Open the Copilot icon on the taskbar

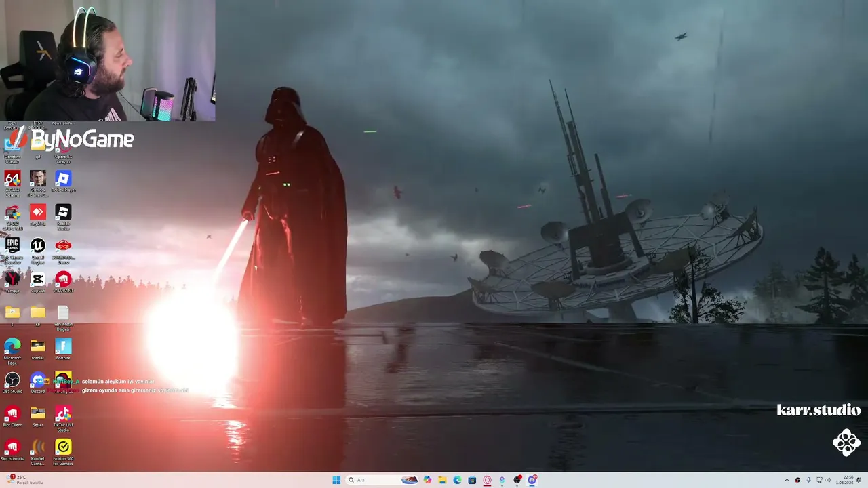pyautogui.click(x=427, y=480)
